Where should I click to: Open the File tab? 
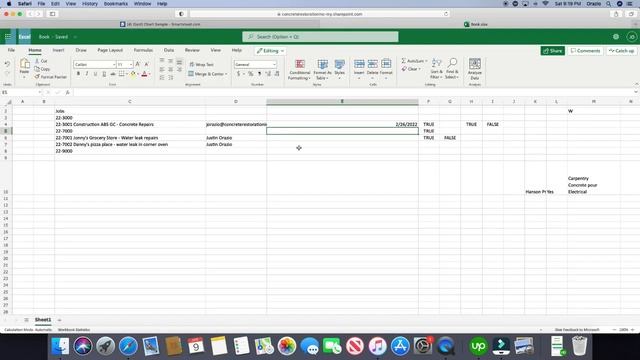point(11,50)
